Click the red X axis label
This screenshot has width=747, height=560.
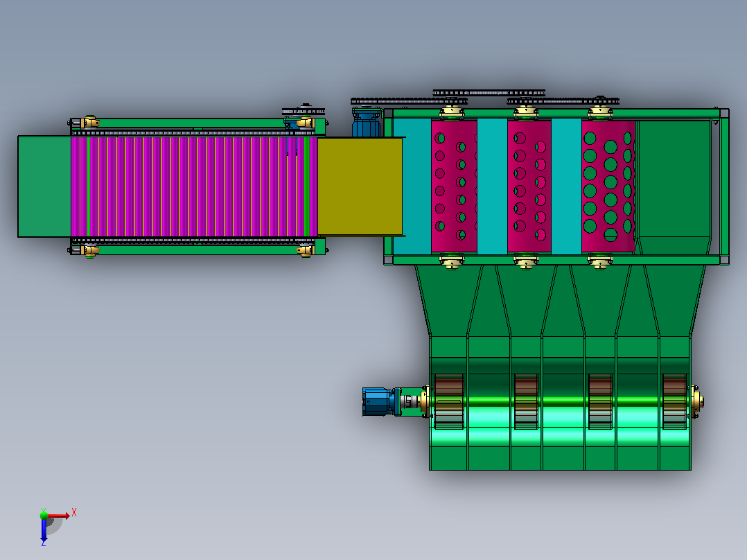[x=74, y=513]
